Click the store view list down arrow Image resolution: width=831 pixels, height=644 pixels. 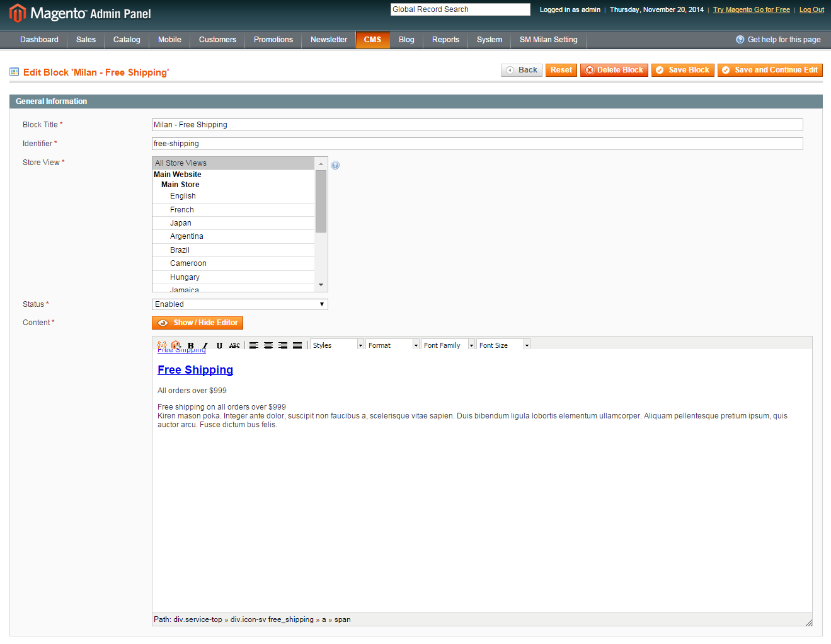(321, 285)
